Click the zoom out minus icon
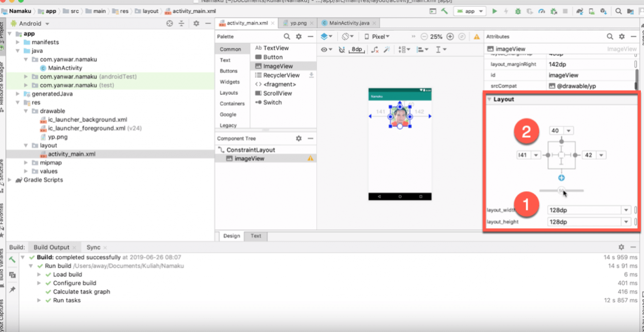This screenshot has height=332, width=644. (424, 36)
